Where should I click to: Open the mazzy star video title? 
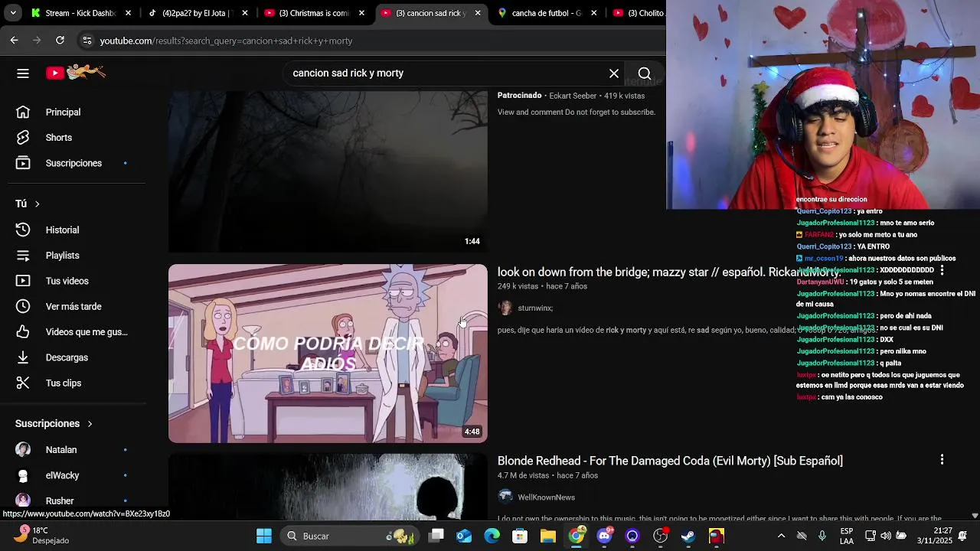669,272
